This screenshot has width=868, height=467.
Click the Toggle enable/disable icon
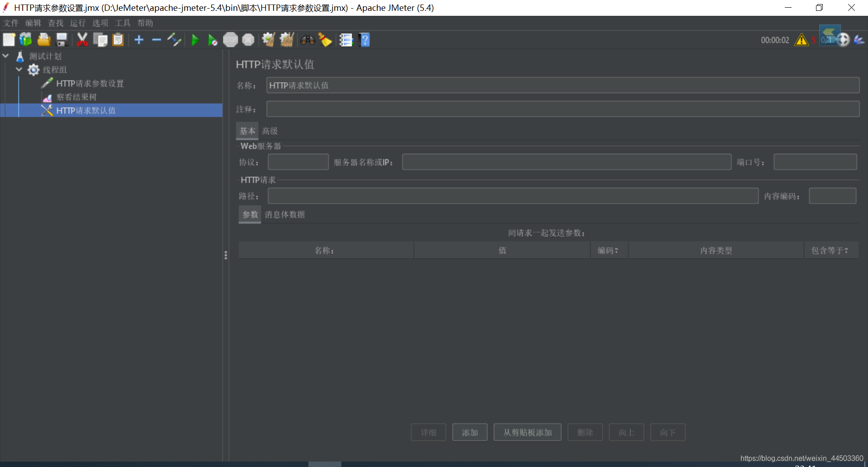click(174, 40)
